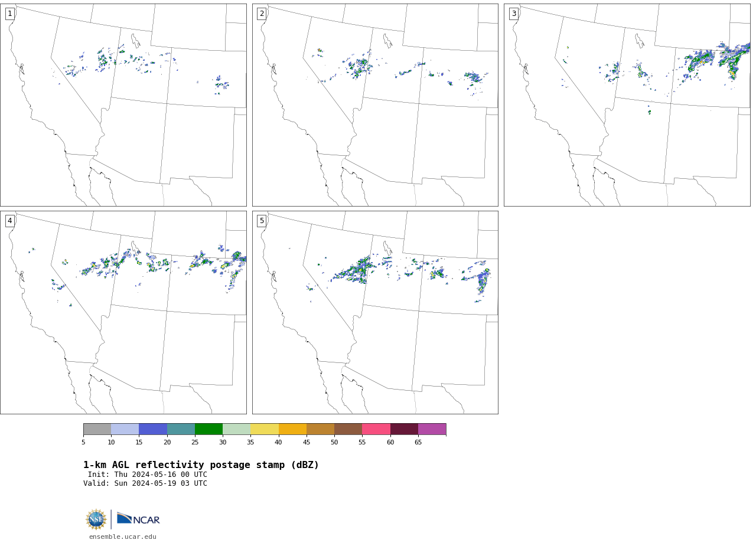Screen dimensions: 756x543
Task: Click the colorbar tick label 40
Action: [x=278, y=442]
